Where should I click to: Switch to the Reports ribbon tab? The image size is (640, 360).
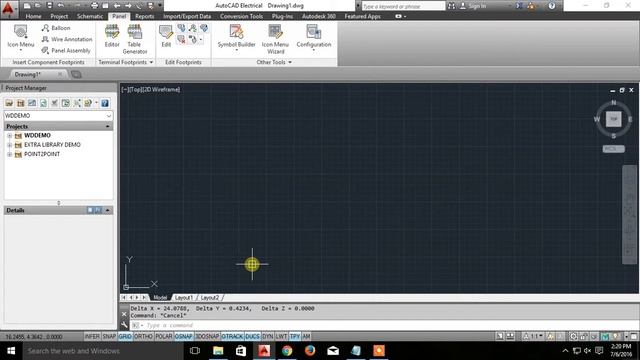tap(144, 16)
